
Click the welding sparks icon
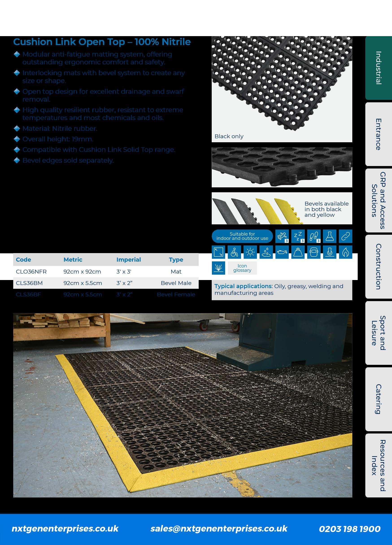coord(218,268)
